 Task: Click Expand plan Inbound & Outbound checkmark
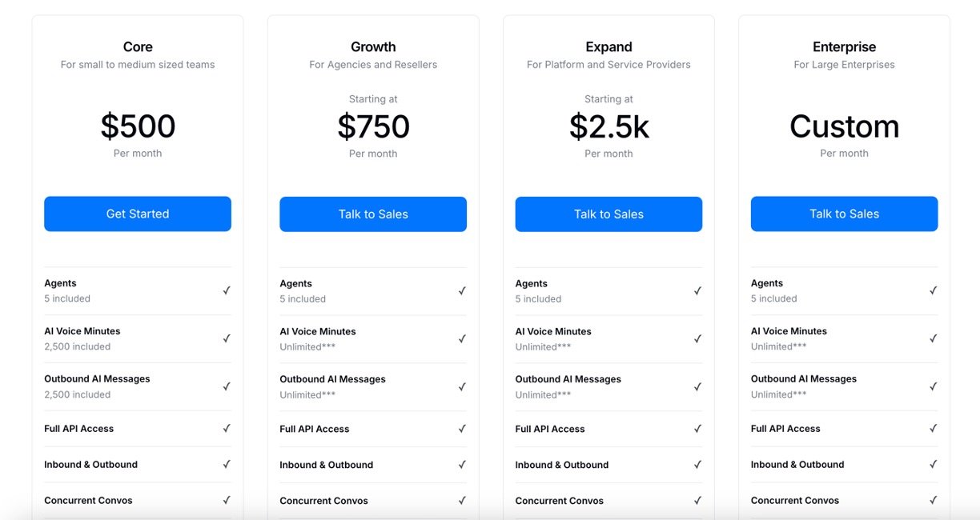coord(697,464)
